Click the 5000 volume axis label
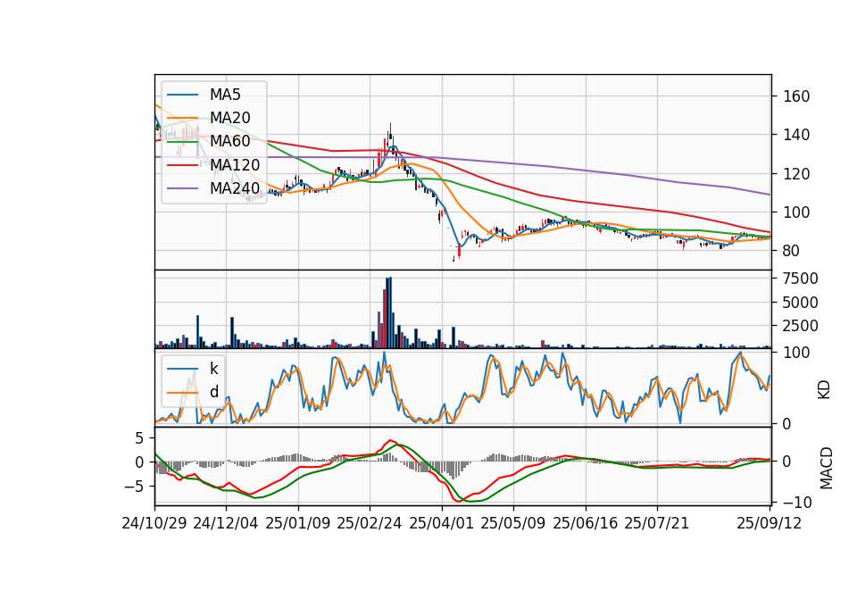The height and width of the screenshot is (616, 857). (x=801, y=303)
